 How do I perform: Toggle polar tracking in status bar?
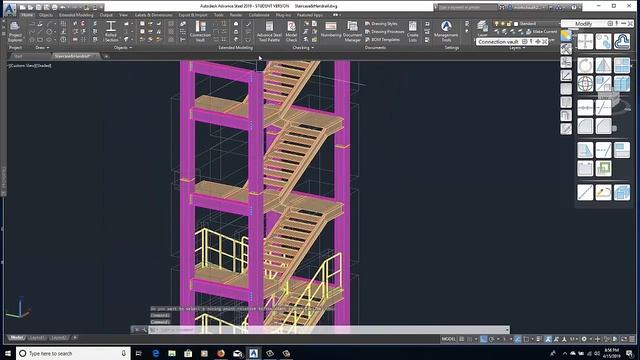click(491, 339)
